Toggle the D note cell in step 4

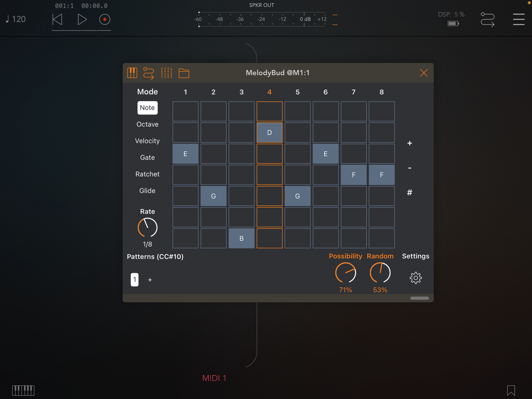269,133
